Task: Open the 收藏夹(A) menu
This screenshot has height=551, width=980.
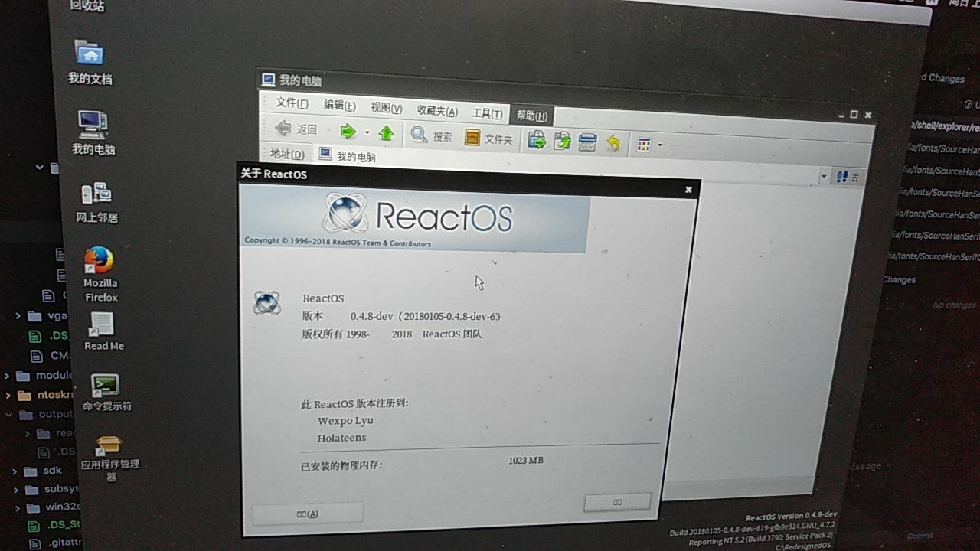Action: 437,111
